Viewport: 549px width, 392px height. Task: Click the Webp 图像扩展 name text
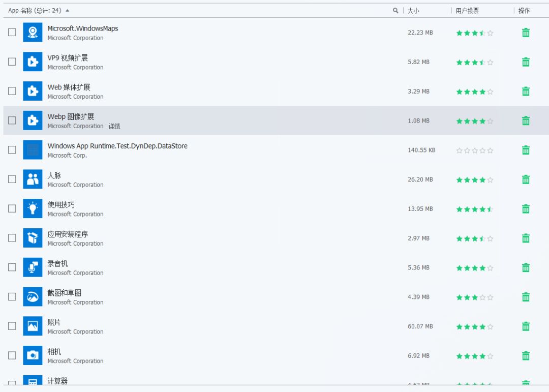pyautogui.click(x=71, y=116)
